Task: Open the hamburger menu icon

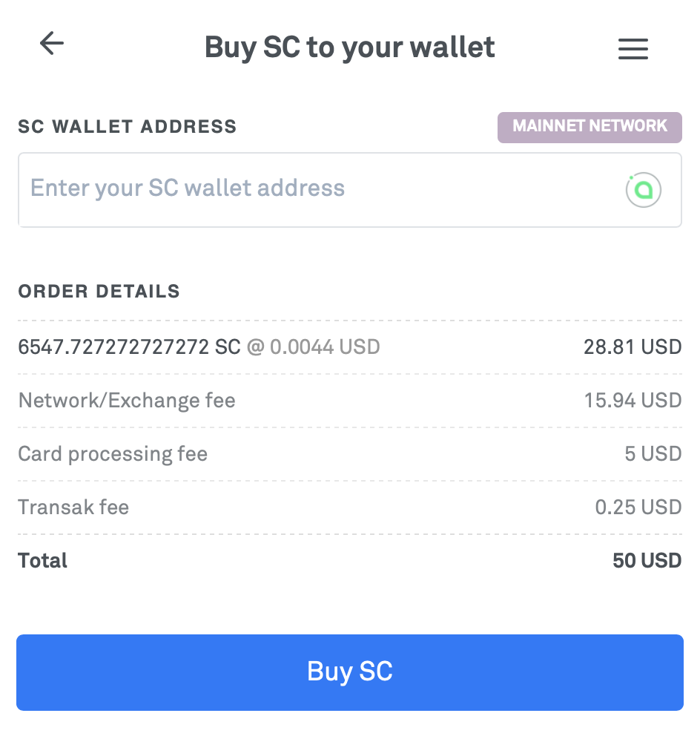Action: tap(633, 49)
